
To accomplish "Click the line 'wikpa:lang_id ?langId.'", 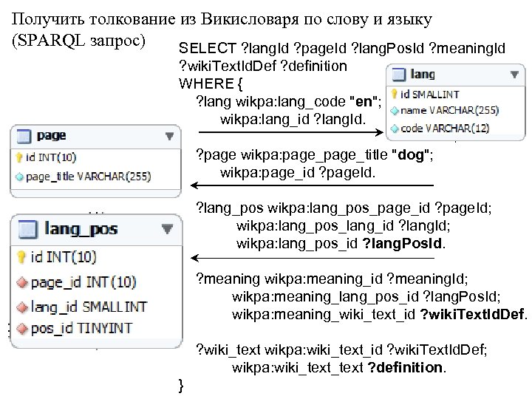I will (x=293, y=120).
